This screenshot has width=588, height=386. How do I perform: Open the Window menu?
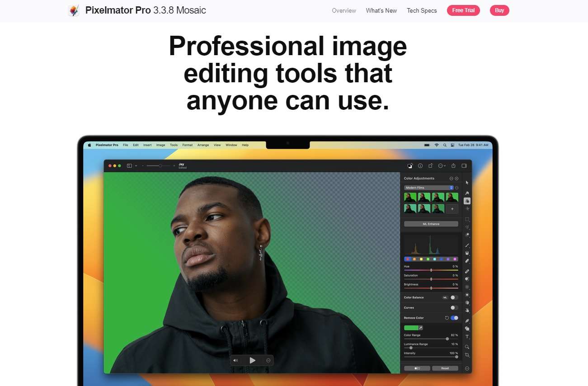tap(231, 145)
